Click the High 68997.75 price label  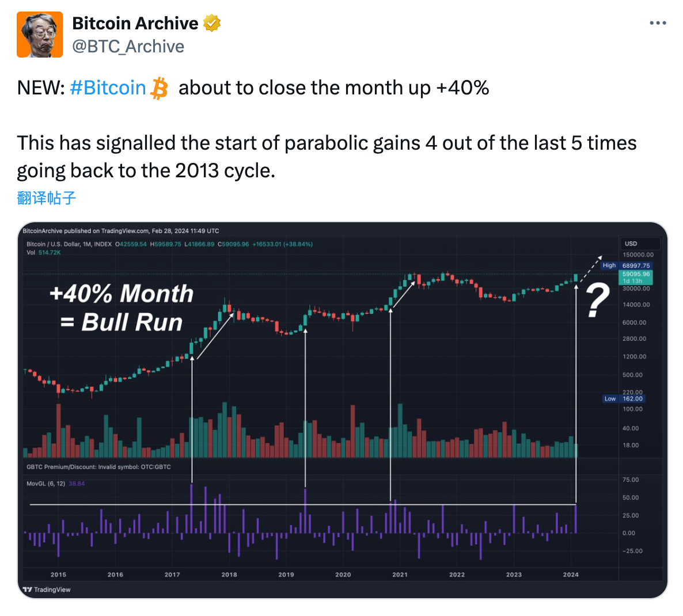[x=627, y=265]
